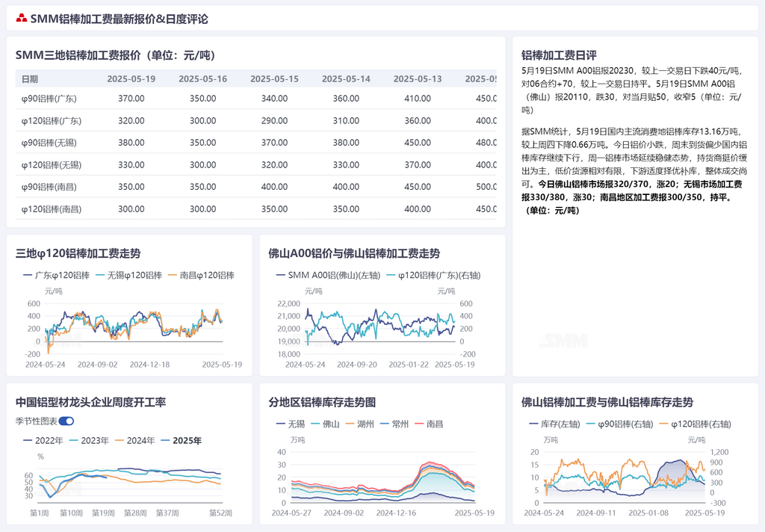Select the φ90铝棒(无锡) row label
Screen dimensions: 765x532
[49, 143]
